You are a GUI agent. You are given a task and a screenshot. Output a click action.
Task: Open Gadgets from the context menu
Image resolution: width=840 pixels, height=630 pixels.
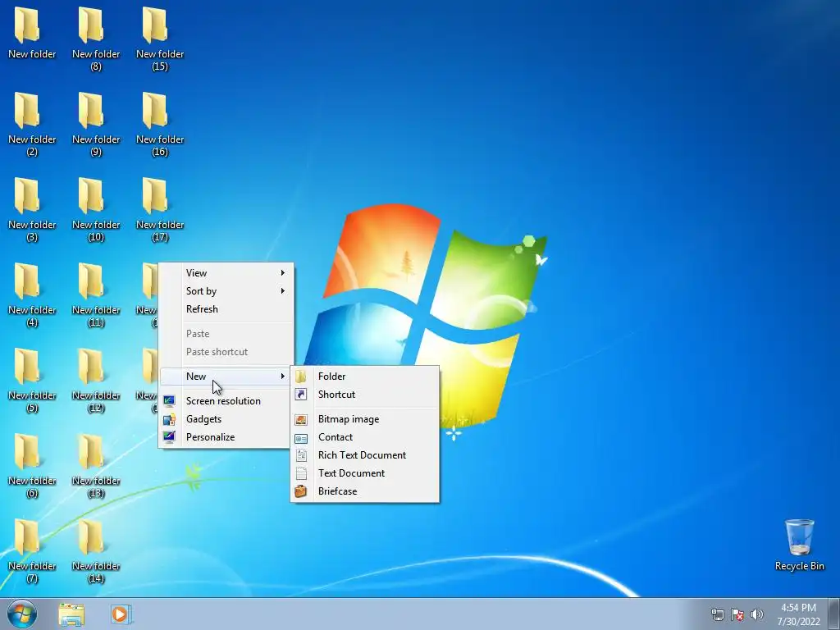point(226,419)
